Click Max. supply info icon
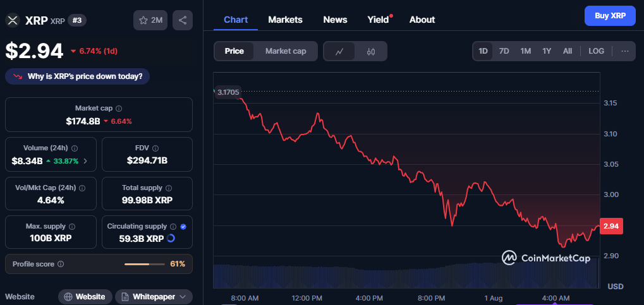Image resolution: width=644 pixels, height=305 pixels. pos(72,227)
